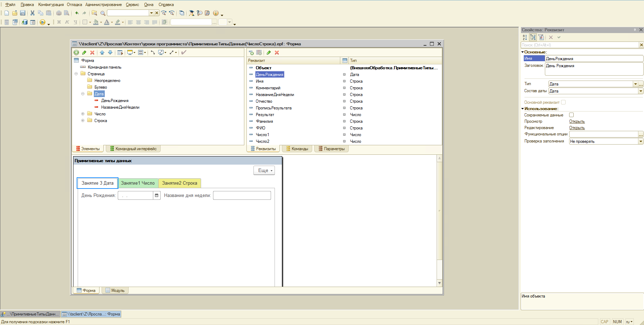Click the add attribute icon in the Реквизит panel

tap(251, 53)
